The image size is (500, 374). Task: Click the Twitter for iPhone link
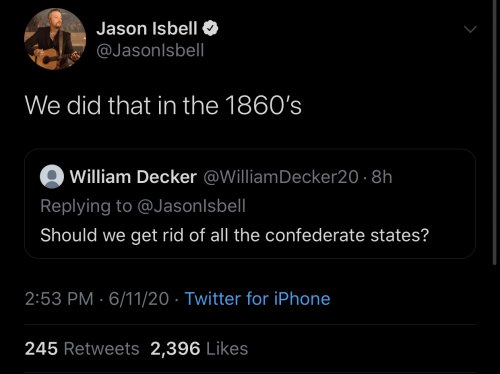[x=258, y=298]
